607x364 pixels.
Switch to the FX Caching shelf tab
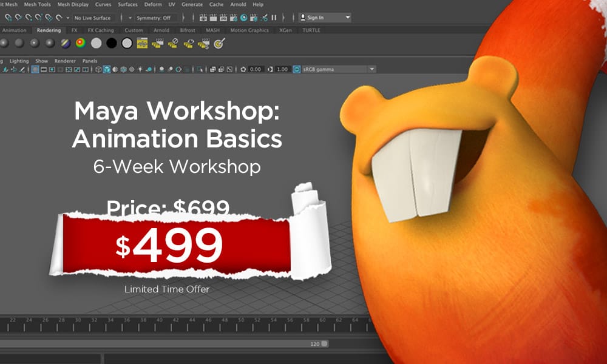(x=101, y=30)
